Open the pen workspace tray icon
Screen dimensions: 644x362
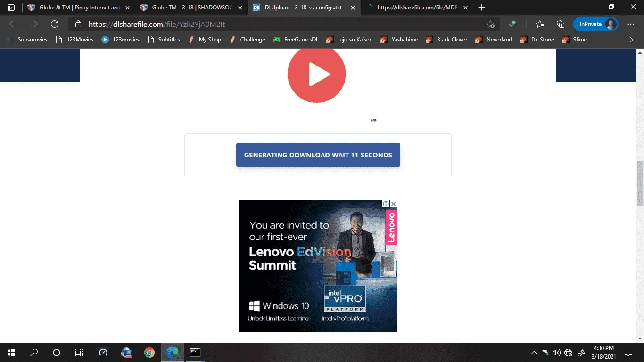click(581, 353)
